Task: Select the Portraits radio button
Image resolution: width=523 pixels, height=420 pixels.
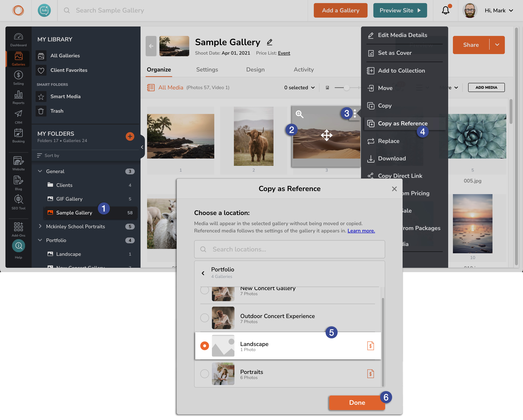Action: (x=204, y=374)
